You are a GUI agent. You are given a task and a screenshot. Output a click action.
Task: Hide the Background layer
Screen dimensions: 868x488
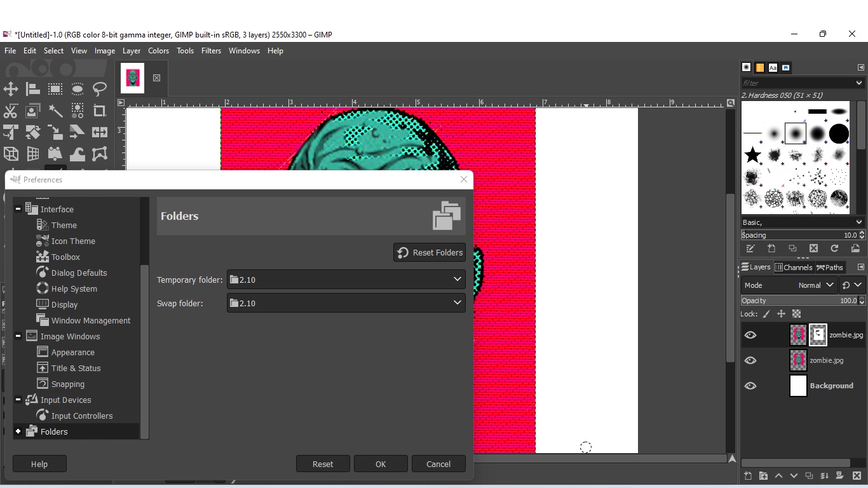coord(750,386)
